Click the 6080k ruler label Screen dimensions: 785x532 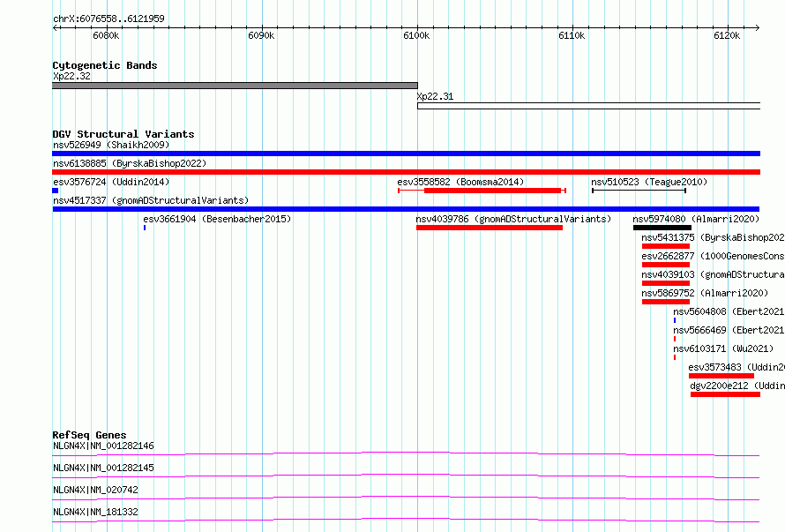[x=106, y=35]
